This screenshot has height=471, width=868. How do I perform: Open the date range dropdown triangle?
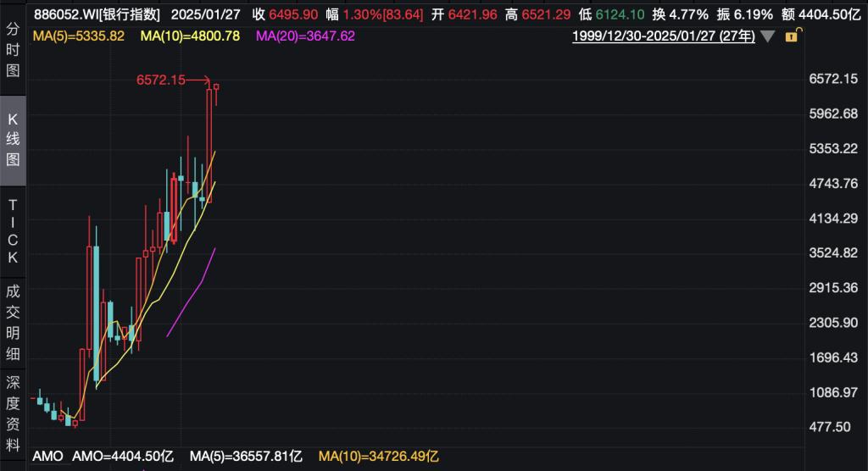point(767,37)
